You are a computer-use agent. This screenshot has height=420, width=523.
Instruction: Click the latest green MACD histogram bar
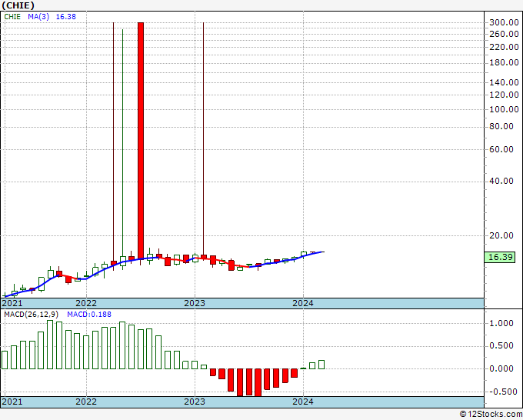point(321,365)
